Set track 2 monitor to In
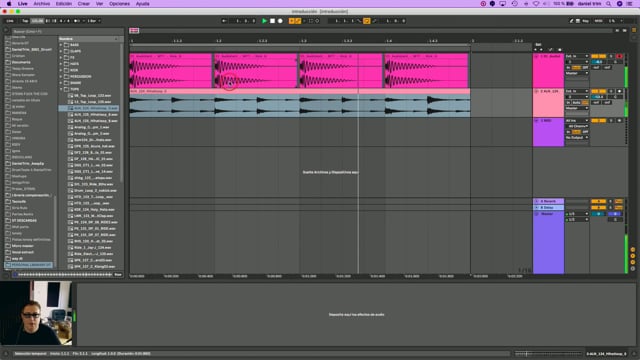The image size is (640, 360). pyautogui.click(x=568, y=103)
